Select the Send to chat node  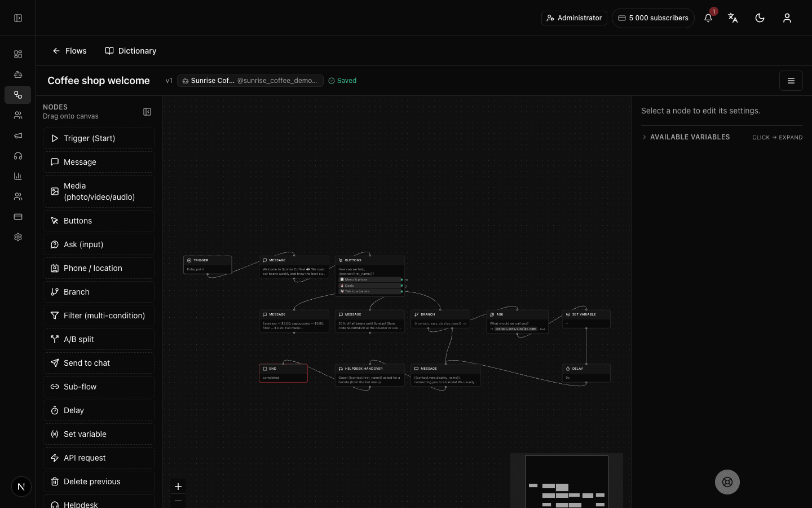tap(99, 363)
